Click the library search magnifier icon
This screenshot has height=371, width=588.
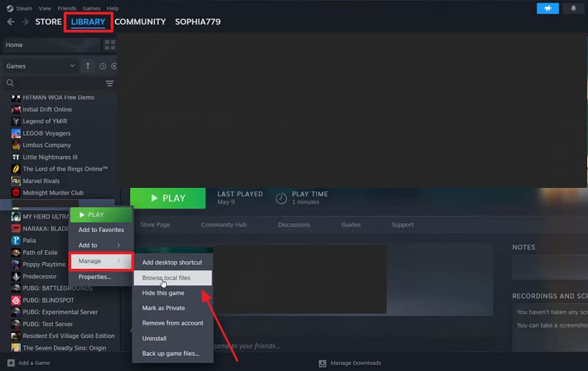(x=10, y=83)
